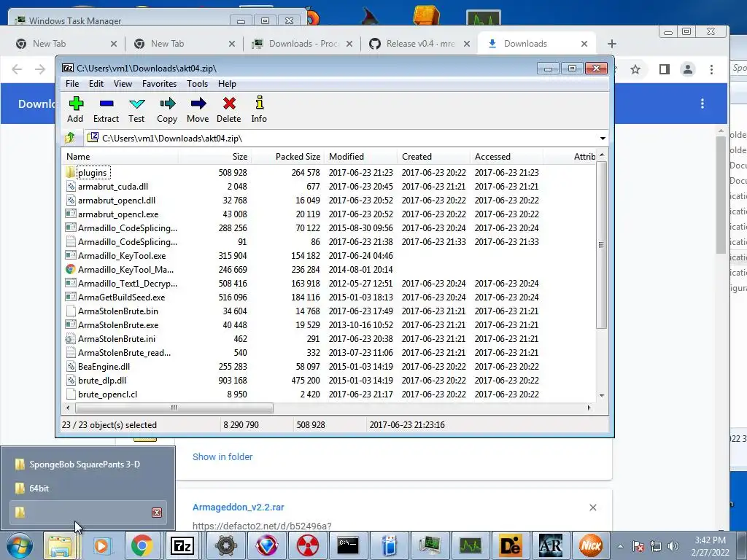Viewport: 747px width, 560px height.
Task: Open Downloads page more actions menu
Action: 703,104
